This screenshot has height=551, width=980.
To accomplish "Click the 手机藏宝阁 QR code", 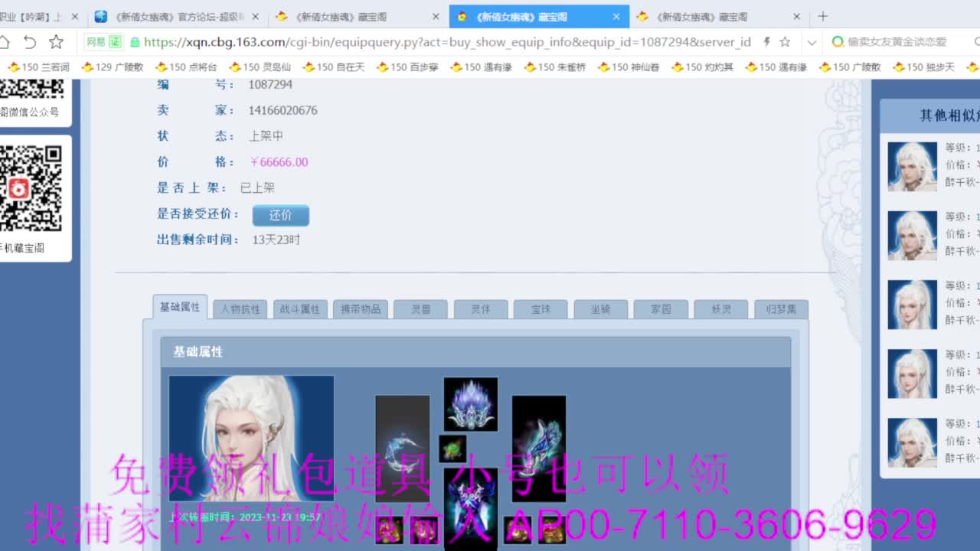I will (31, 188).
